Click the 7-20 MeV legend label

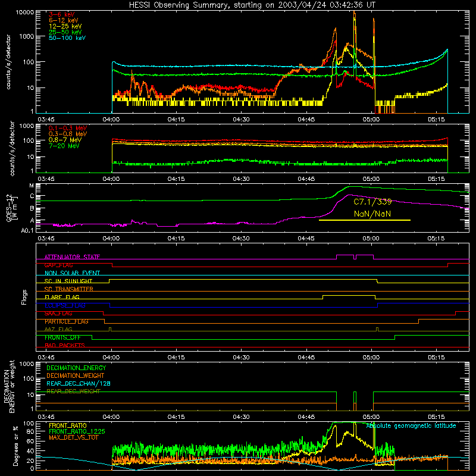64,146
